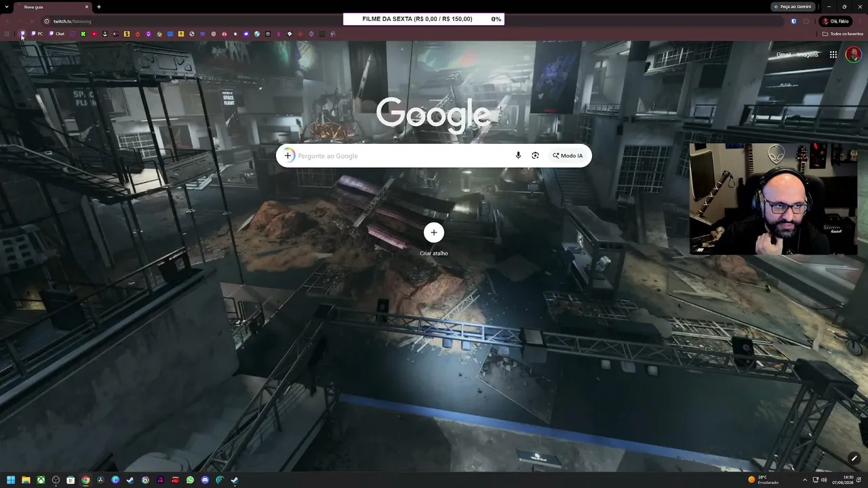868x488 pixels.
Task: Open the Bitwarden extension icon
Action: (794, 21)
